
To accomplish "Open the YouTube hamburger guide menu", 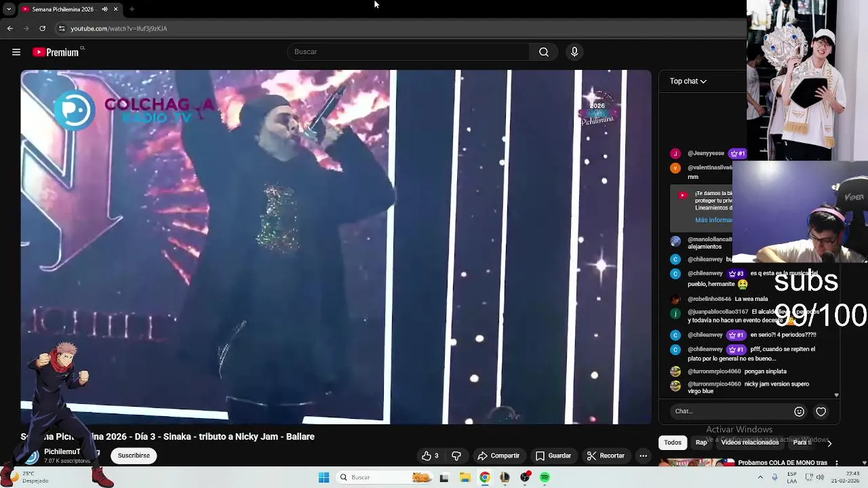I will tap(16, 52).
